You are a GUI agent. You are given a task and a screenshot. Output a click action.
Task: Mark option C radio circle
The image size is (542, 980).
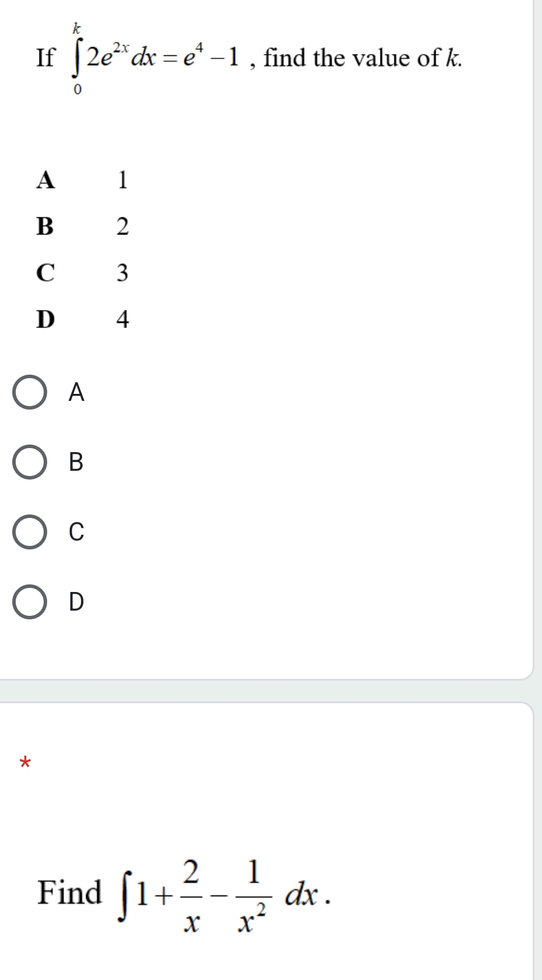click(x=30, y=532)
